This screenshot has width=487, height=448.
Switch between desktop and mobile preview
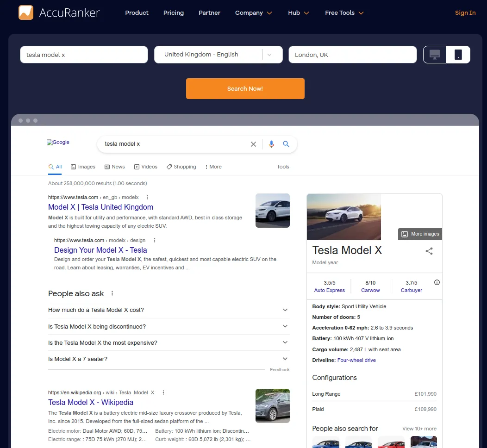click(446, 54)
